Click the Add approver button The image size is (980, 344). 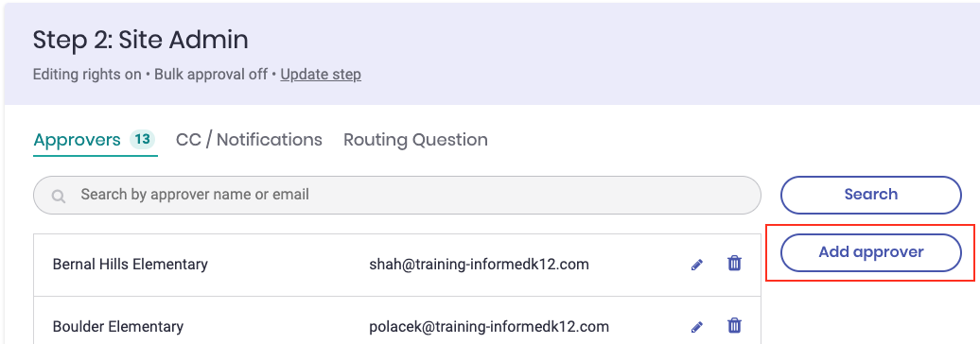[x=870, y=252]
